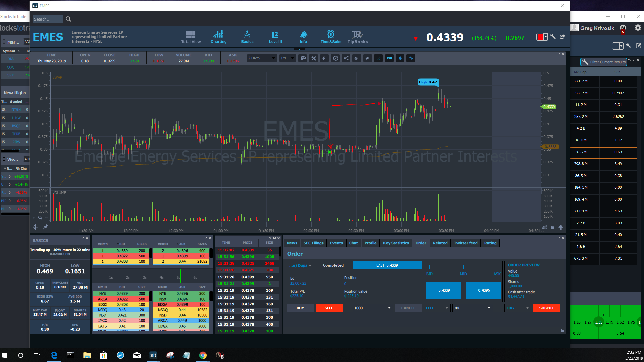Open StocksToTrade settings gear
The height and width of the screenshot is (362, 644).
click(638, 28)
